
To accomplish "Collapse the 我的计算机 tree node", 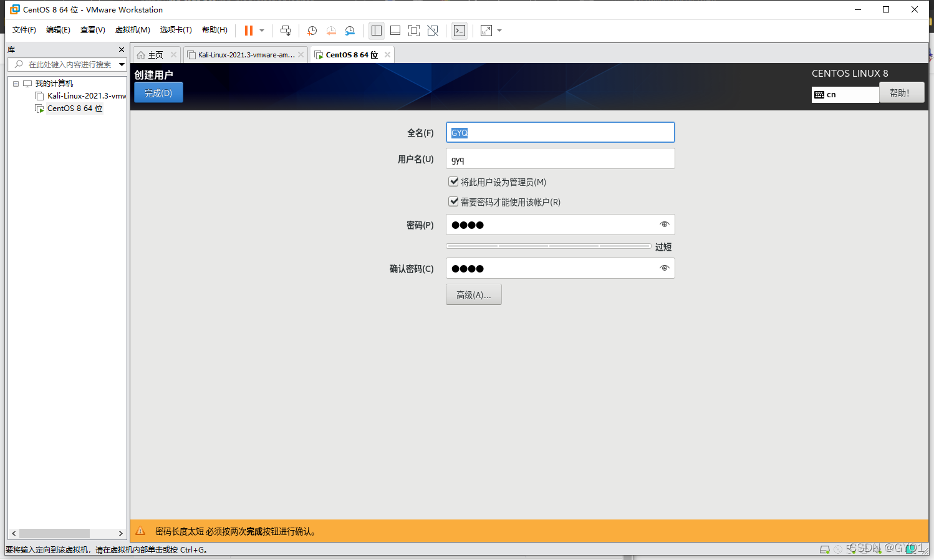I will 16,84.
